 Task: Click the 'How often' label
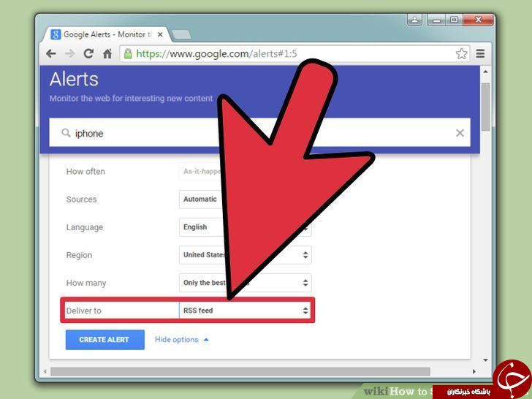click(x=85, y=171)
